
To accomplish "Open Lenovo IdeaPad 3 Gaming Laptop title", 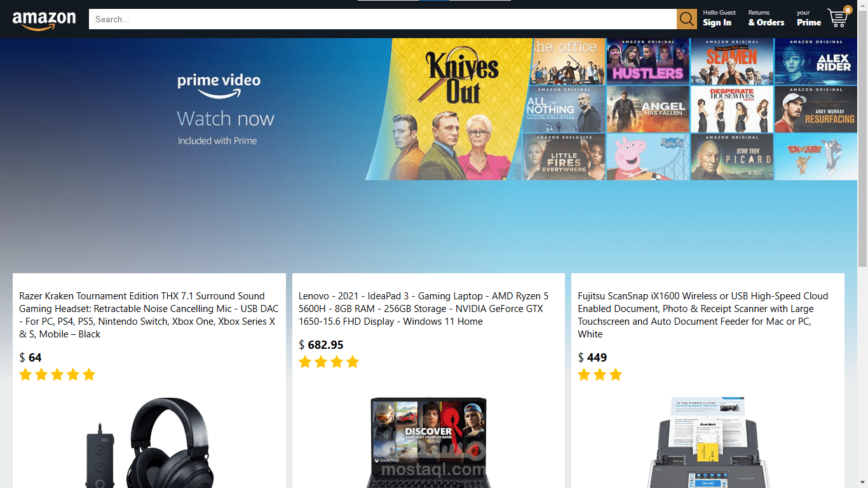I will point(424,309).
